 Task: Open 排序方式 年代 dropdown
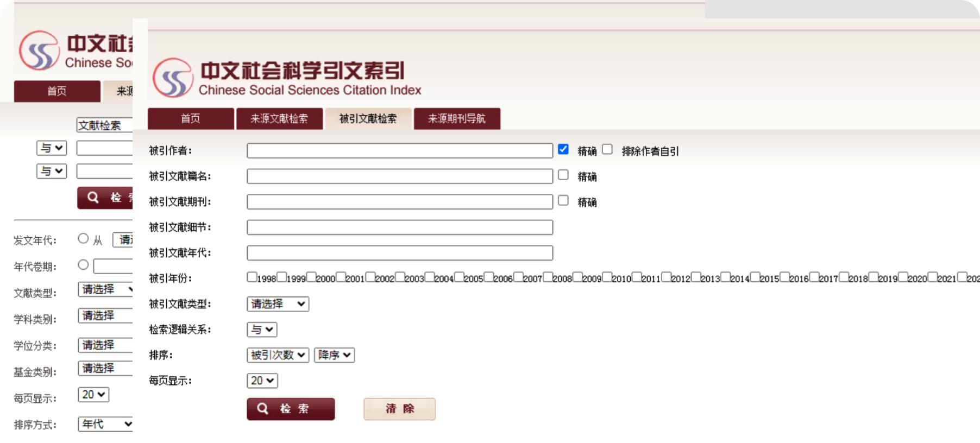(105, 424)
